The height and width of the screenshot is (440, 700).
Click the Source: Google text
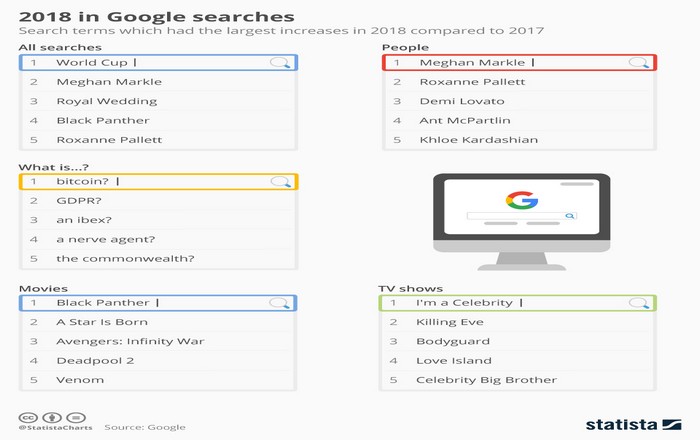(x=145, y=428)
